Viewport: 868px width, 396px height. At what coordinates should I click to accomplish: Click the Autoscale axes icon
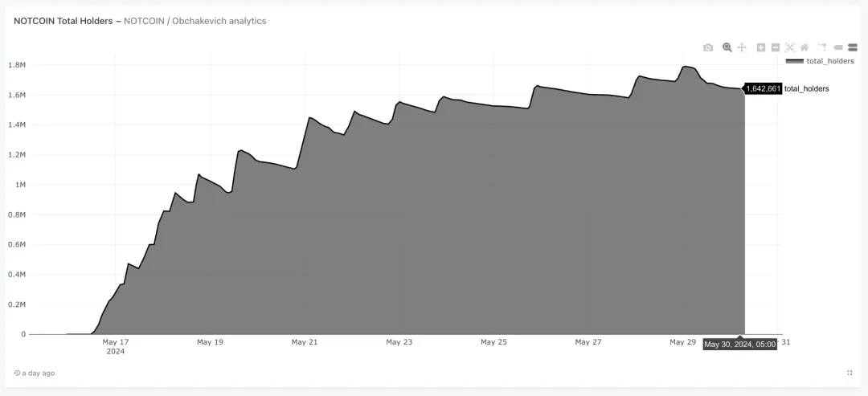pos(790,47)
